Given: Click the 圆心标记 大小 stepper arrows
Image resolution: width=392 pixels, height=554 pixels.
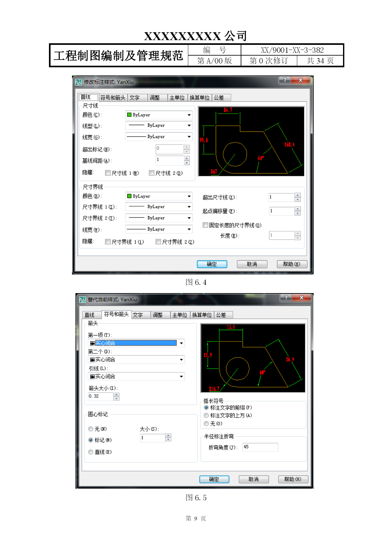Looking at the screenshot, I should click(168, 438).
